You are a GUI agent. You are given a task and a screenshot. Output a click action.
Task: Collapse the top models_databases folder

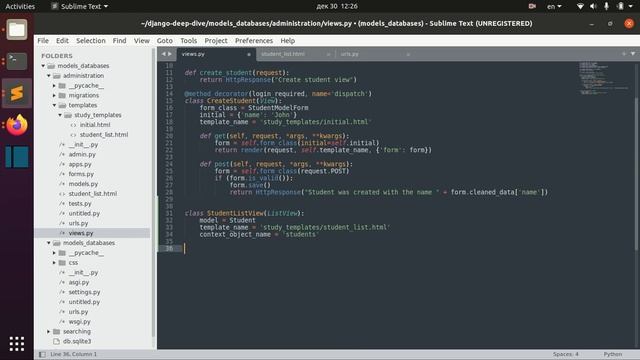point(43,66)
